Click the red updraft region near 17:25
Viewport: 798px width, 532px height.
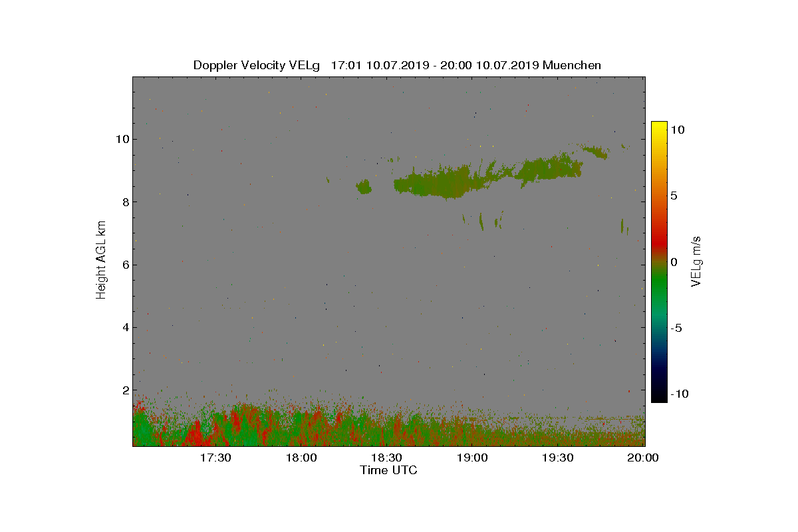pos(196,435)
